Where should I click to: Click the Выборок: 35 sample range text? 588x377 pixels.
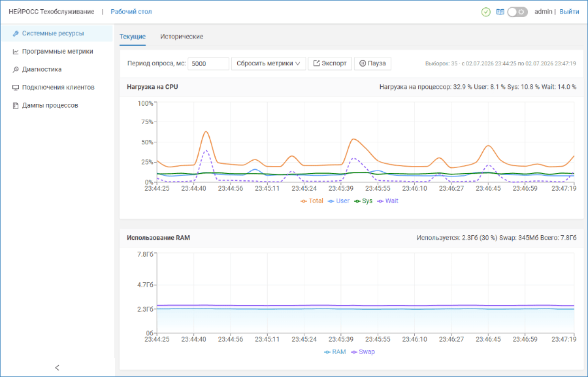click(x=500, y=64)
